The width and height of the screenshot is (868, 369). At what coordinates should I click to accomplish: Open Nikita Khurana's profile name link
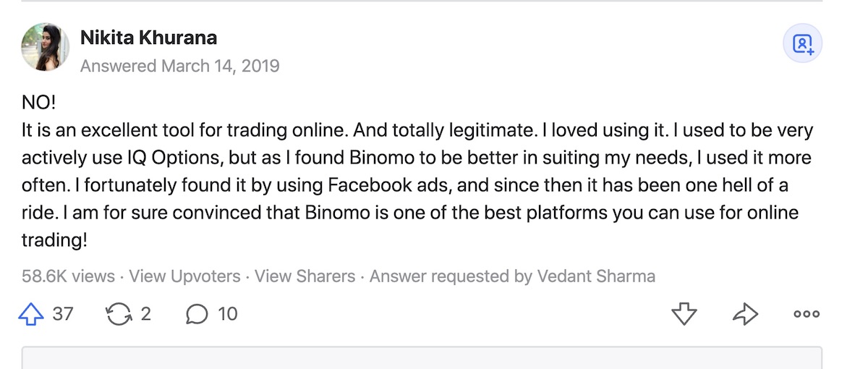tap(149, 38)
